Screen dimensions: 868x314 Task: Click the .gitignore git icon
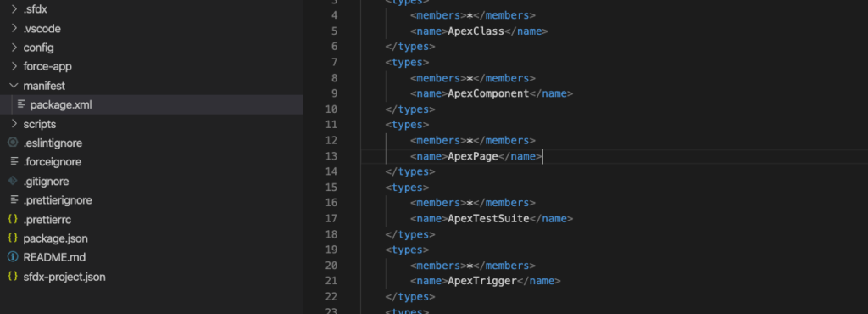tap(13, 181)
